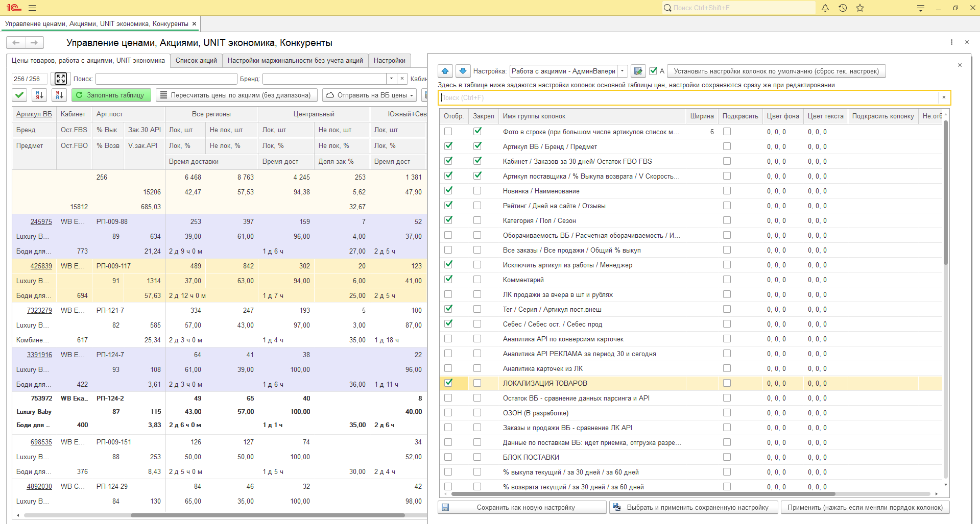Toggle Подкрасить for Комментарий row
This screenshot has height=524, width=980.
pos(727,280)
